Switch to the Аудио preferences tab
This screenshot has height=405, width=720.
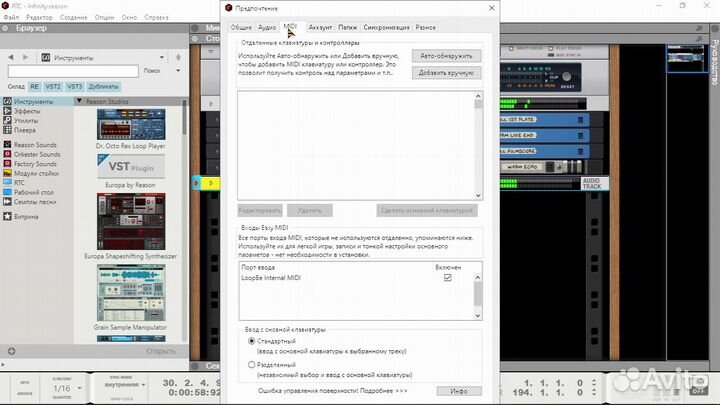tap(266, 28)
